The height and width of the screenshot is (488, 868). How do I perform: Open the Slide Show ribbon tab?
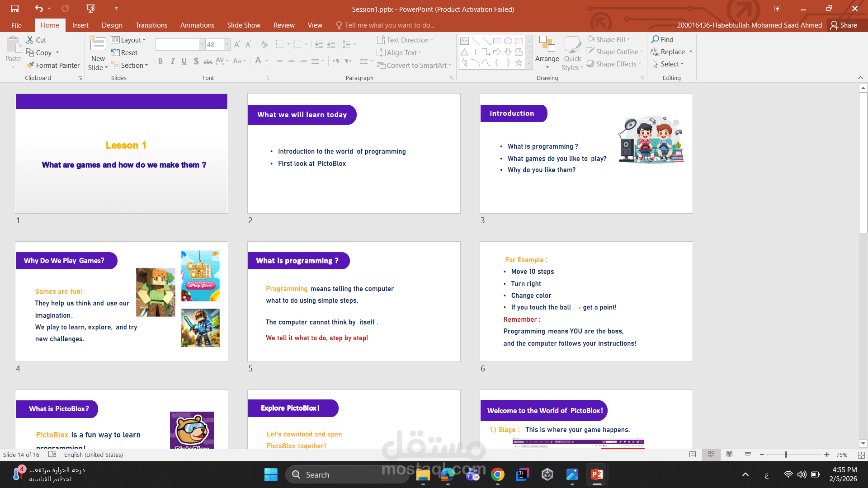click(244, 25)
